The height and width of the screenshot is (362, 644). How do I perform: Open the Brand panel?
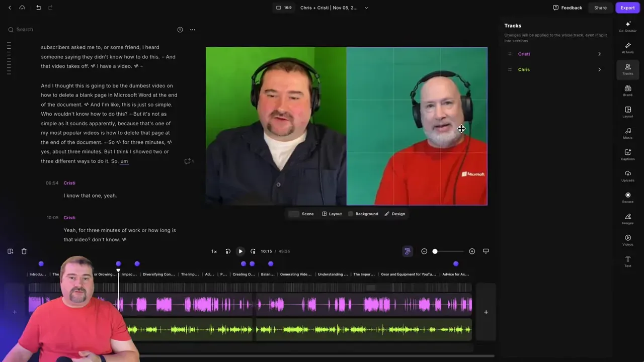628,91
